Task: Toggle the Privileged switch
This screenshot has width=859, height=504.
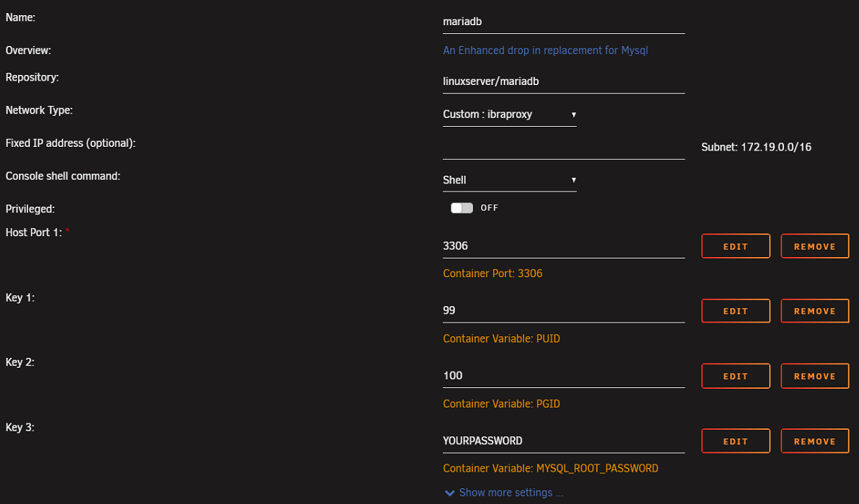Action: (x=462, y=207)
